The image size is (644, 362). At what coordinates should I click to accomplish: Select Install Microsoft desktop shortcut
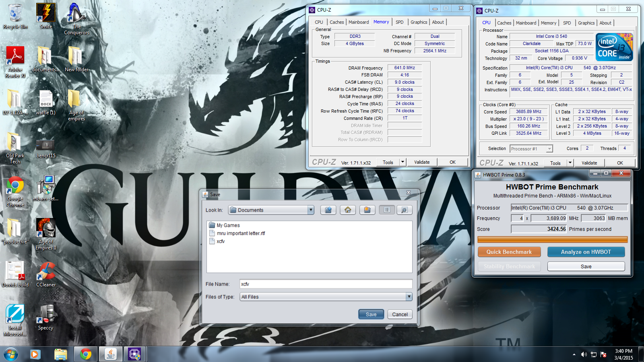[x=15, y=320]
